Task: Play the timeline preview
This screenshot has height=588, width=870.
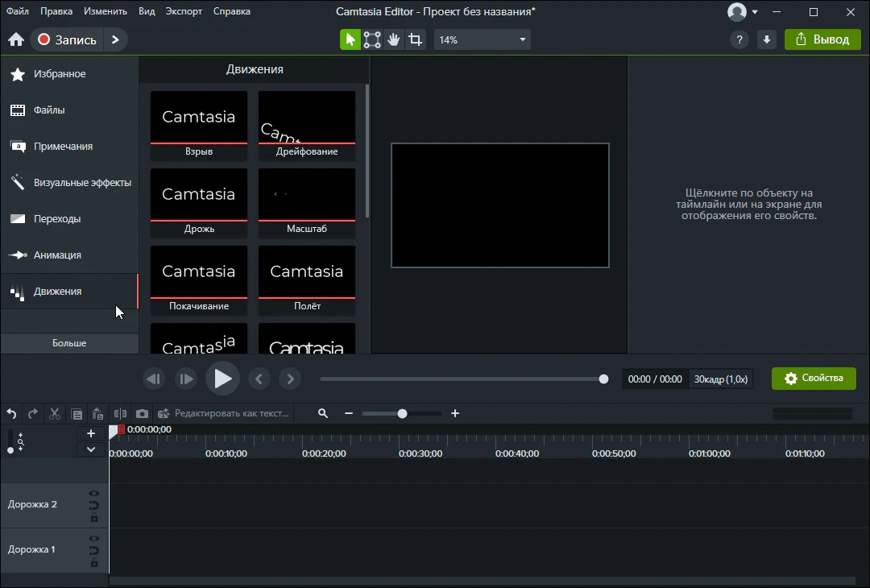Action: [222, 379]
